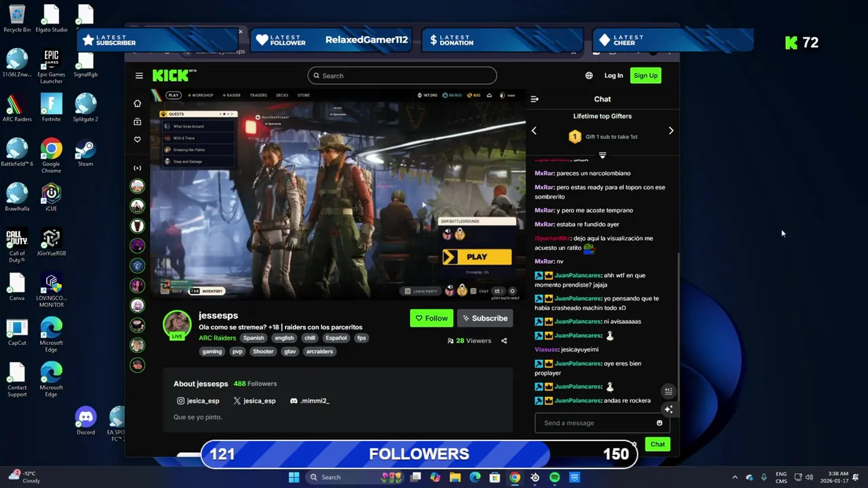Click the green Sign Up button
This screenshot has width=868, height=488.
[646, 75]
